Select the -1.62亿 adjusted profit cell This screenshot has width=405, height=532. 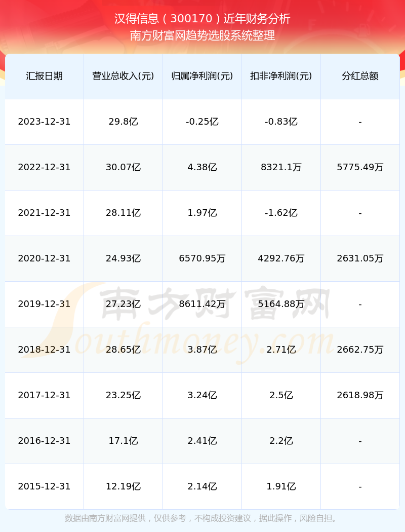click(x=281, y=213)
